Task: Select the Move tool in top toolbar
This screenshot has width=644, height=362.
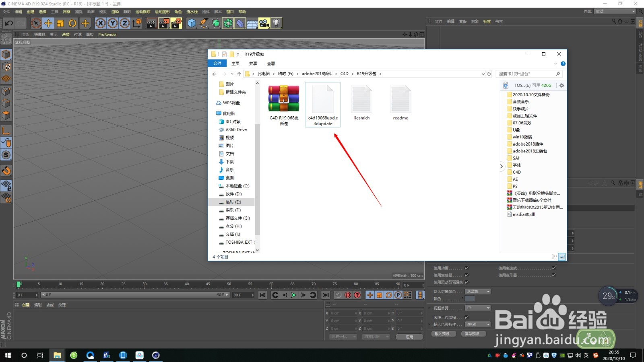Action: 48,23
